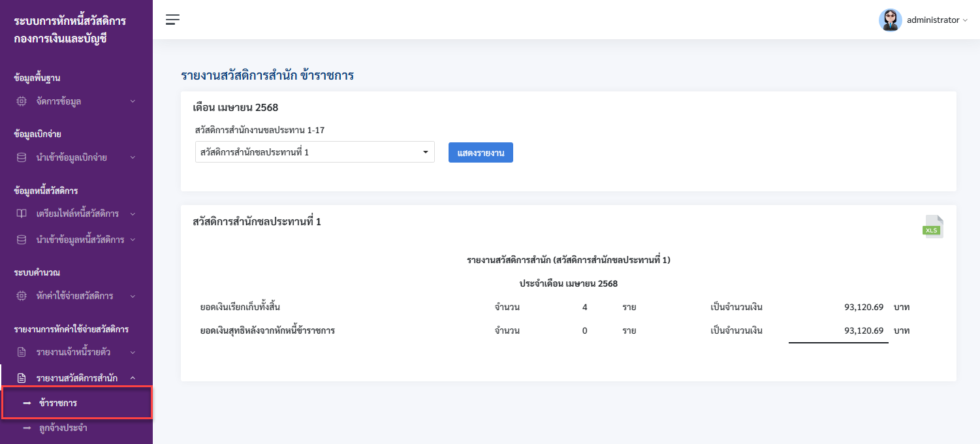The image size is (980, 444).
Task: Click the เดือน เมษายน 2568 heading
Action: pos(236,107)
